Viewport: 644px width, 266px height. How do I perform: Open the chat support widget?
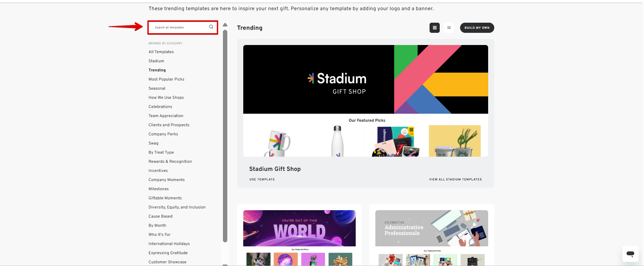tap(630, 253)
